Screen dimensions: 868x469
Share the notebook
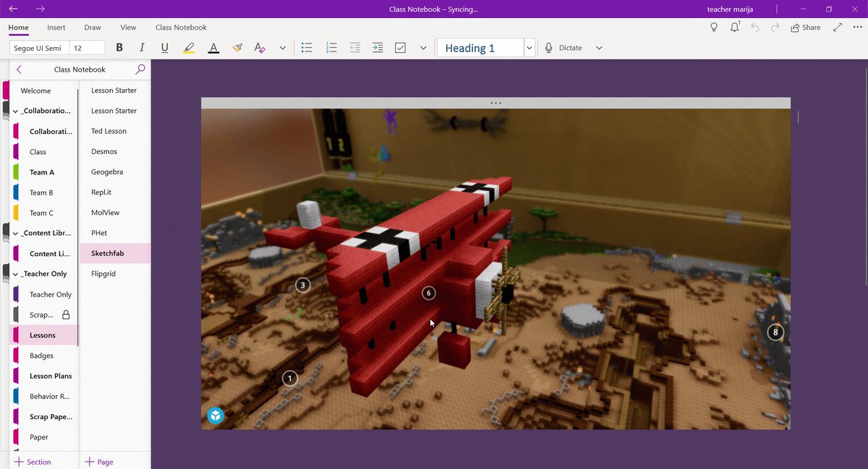click(x=805, y=28)
